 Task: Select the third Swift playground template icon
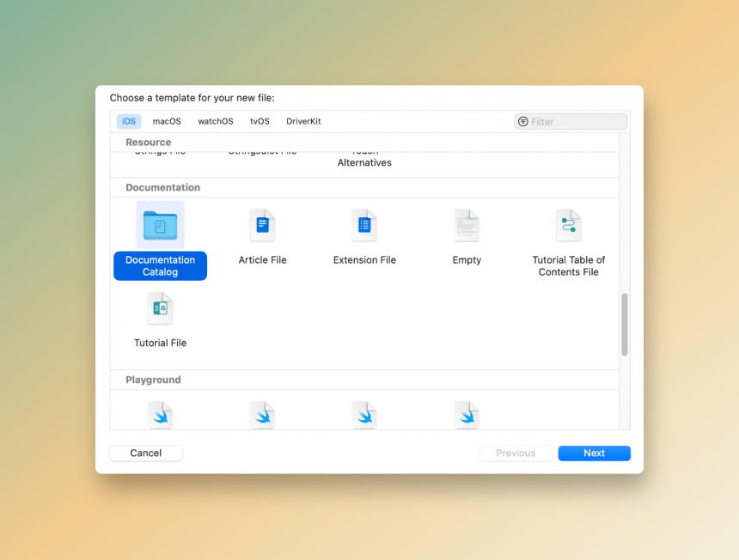364,415
